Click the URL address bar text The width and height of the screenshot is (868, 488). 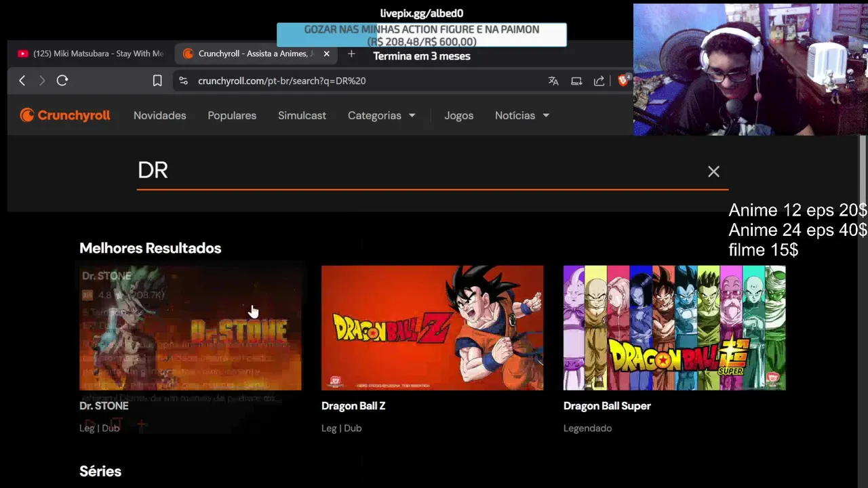282,81
